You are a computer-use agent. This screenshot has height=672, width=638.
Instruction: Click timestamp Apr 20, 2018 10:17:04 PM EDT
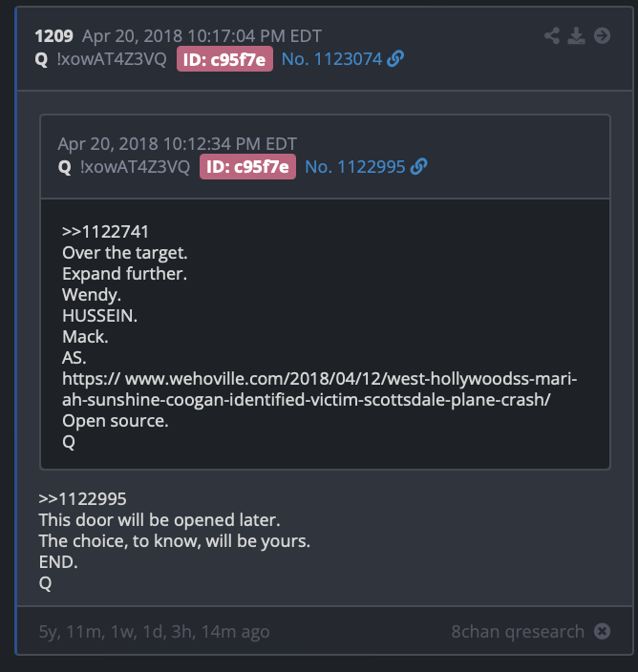point(202,36)
